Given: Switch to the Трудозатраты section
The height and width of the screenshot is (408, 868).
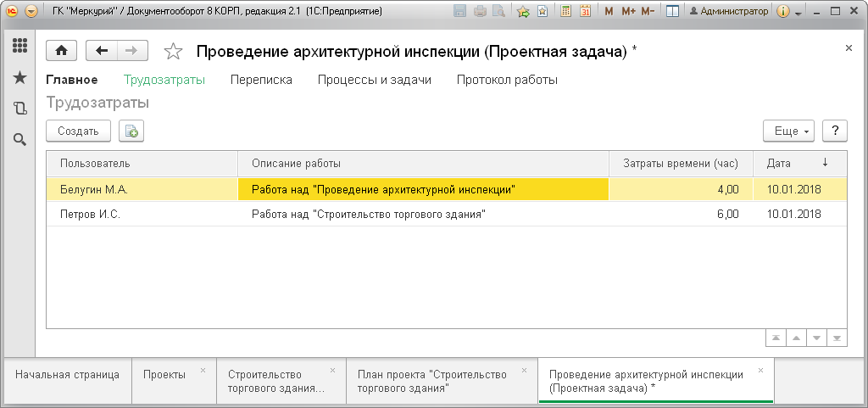Looking at the screenshot, I should click(x=164, y=80).
